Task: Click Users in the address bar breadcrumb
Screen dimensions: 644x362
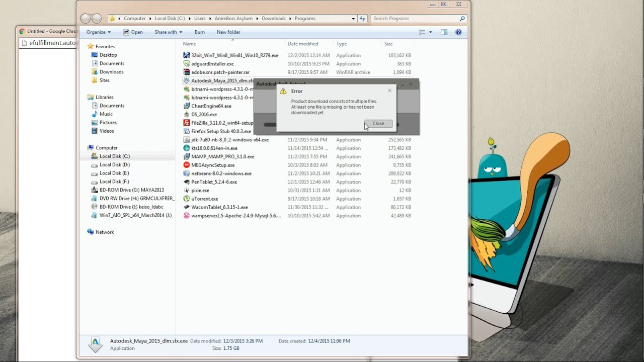Action: coord(200,19)
